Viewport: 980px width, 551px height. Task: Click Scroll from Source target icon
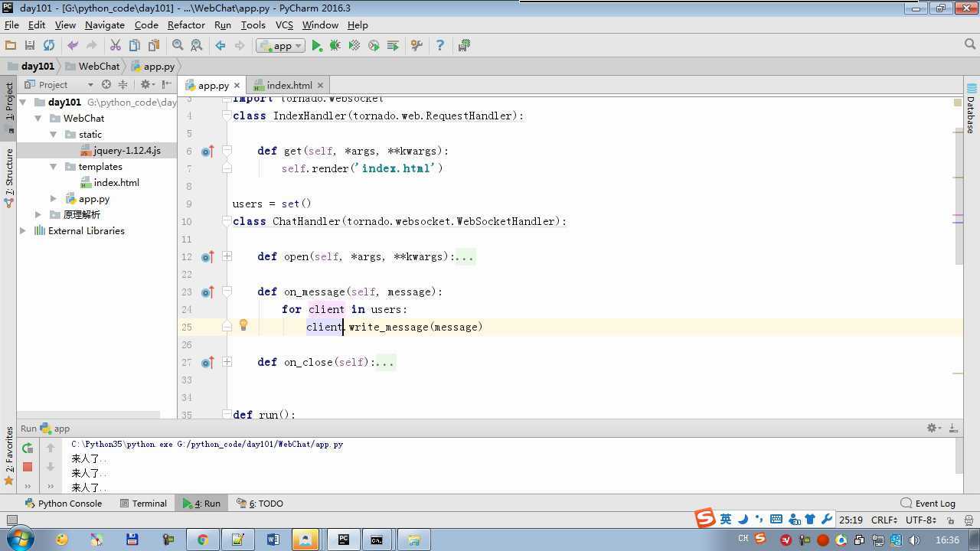click(106, 84)
